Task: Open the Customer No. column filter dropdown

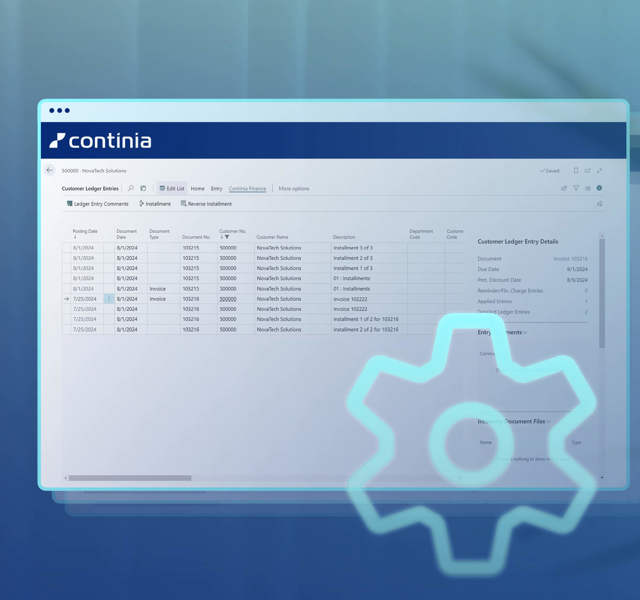Action: (227, 237)
